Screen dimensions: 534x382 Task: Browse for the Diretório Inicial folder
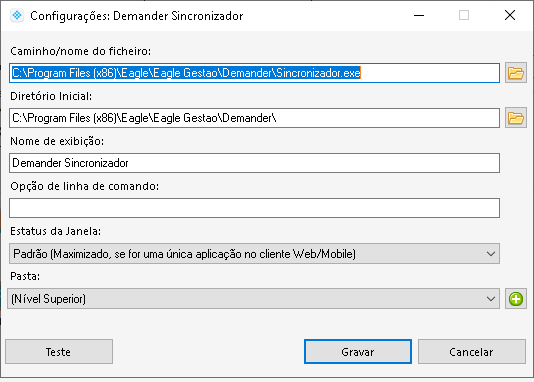(x=516, y=118)
